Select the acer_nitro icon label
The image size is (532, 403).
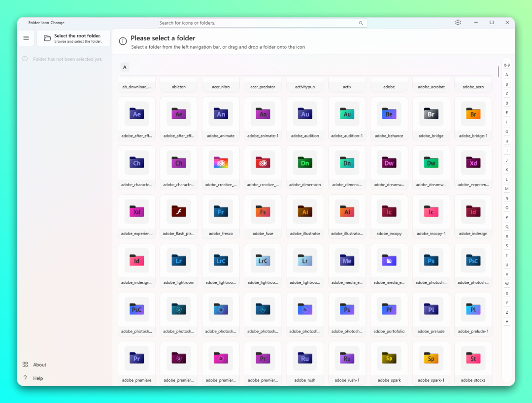tap(221, 87)
